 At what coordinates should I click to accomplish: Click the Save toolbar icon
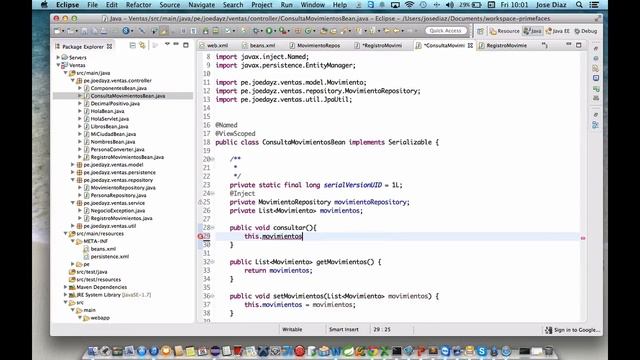point(84,31)
